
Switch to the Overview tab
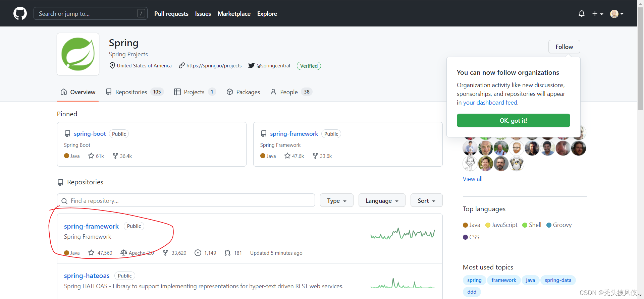(78, 92)
